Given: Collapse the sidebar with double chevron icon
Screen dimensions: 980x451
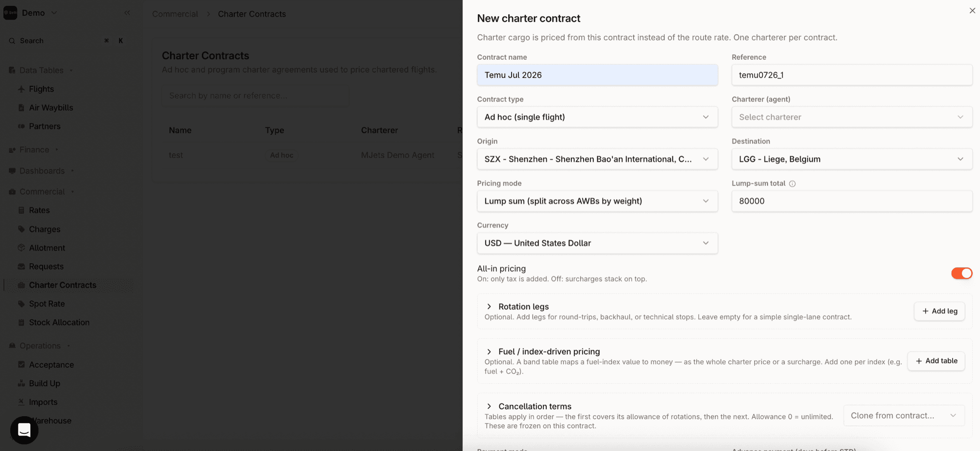Looking at the screenshot, I should [x=127, y=13].
